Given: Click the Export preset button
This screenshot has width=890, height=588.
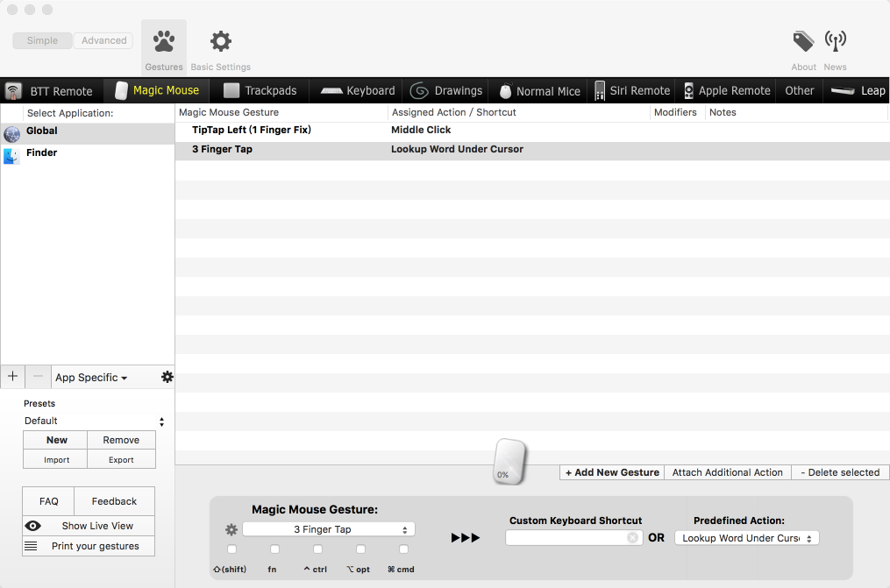Looking at the screenshot, I should (x=121, y=459).
